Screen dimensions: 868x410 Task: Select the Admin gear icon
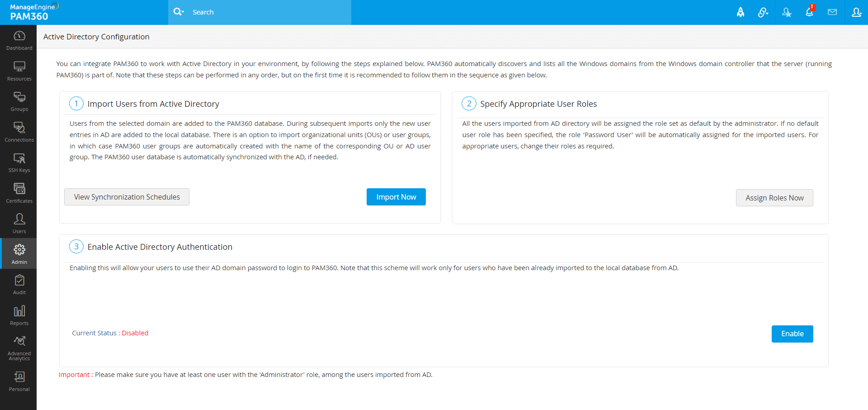click(19, 249)
